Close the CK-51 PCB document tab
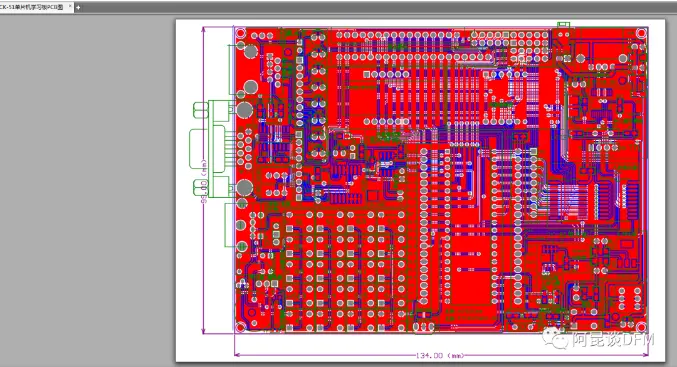Screen dimensions: 677x367 [x=70, y=6]
